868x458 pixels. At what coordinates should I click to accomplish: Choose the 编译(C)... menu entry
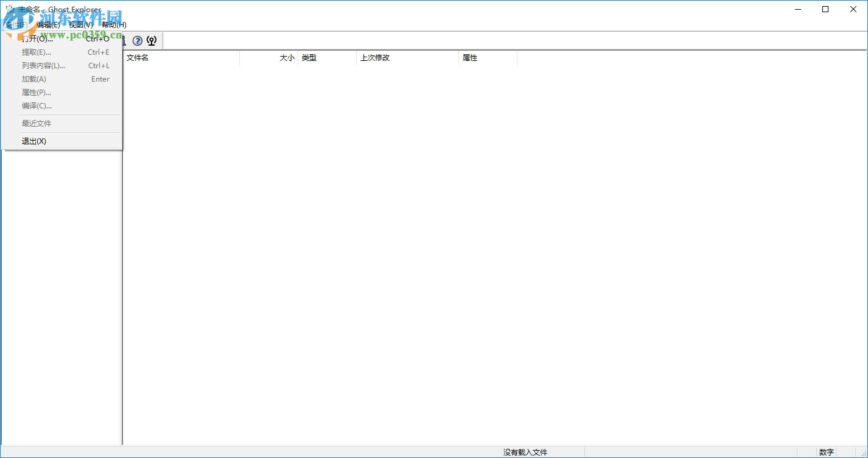[x=61, y=106]
